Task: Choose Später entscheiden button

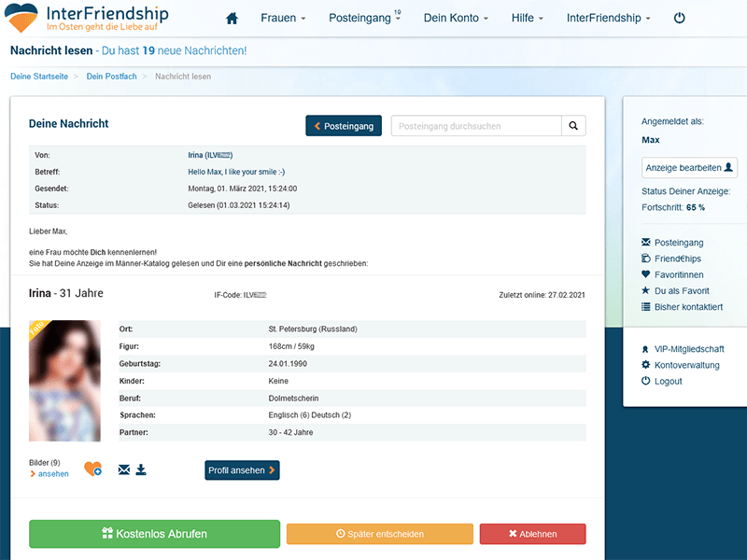Action: tap(379, 534)
